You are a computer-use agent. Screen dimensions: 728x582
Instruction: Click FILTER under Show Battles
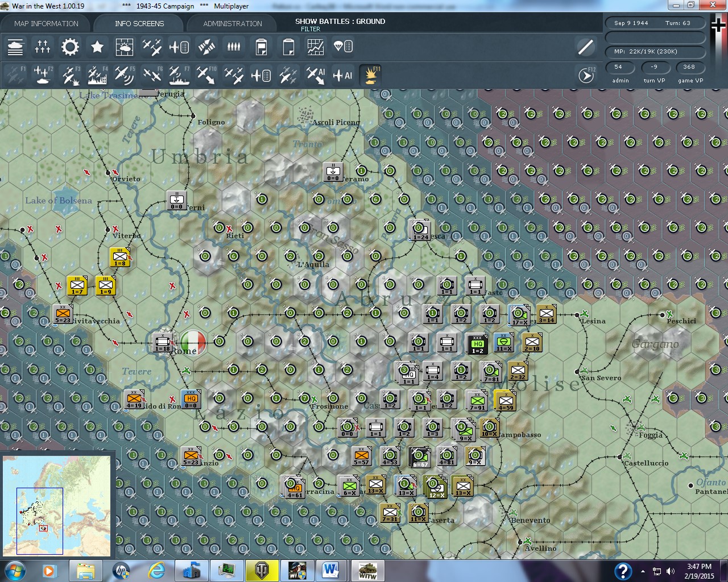(311, 29)
